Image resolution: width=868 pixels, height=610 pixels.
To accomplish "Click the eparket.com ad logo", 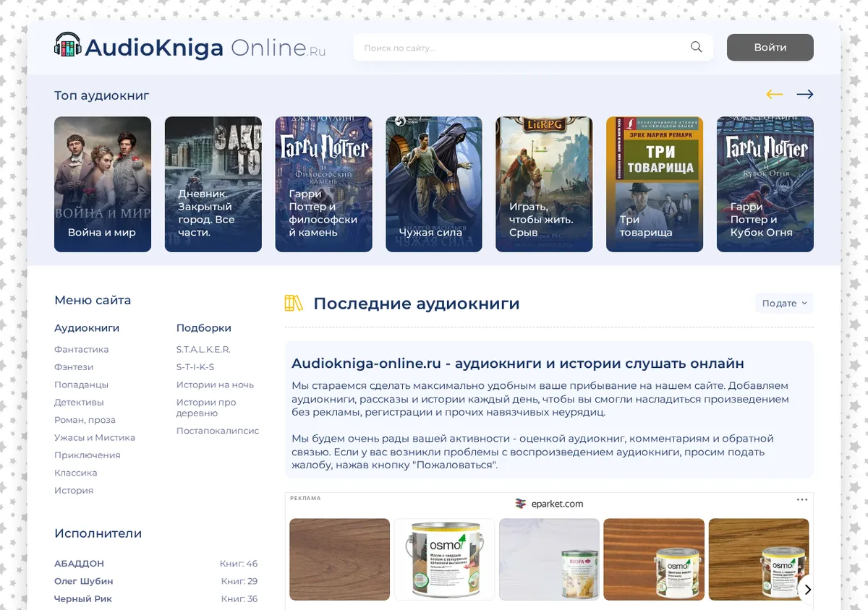I will click(521, 503).
